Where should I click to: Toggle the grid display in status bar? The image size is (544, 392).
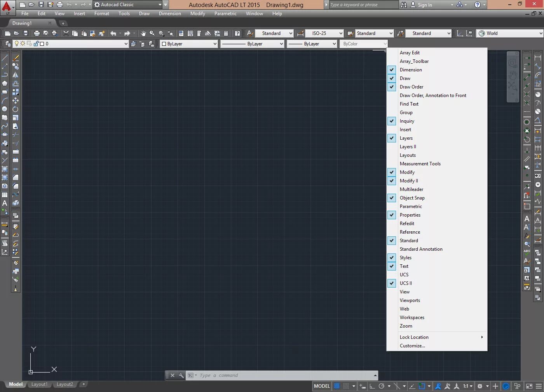point(337,386)
